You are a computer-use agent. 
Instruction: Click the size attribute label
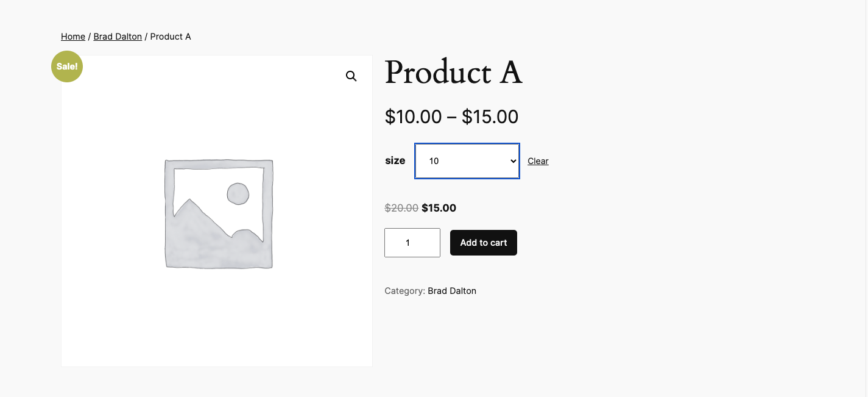click(x=395, y=161)
